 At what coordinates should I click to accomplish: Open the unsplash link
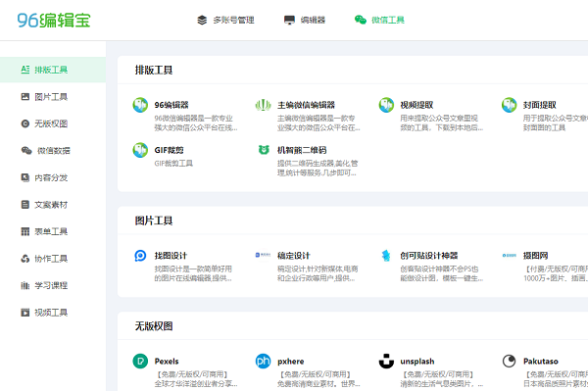pyautogui.click(x=417, y=362)
